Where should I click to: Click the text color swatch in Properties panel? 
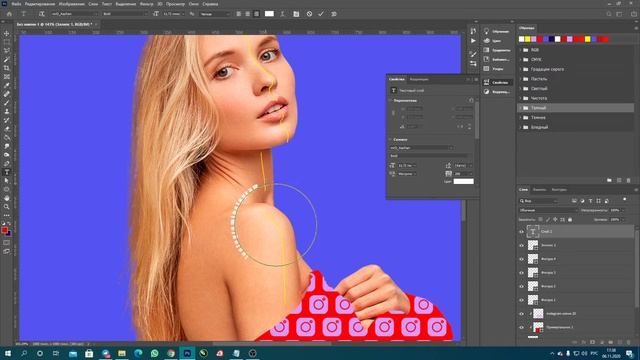464,181
